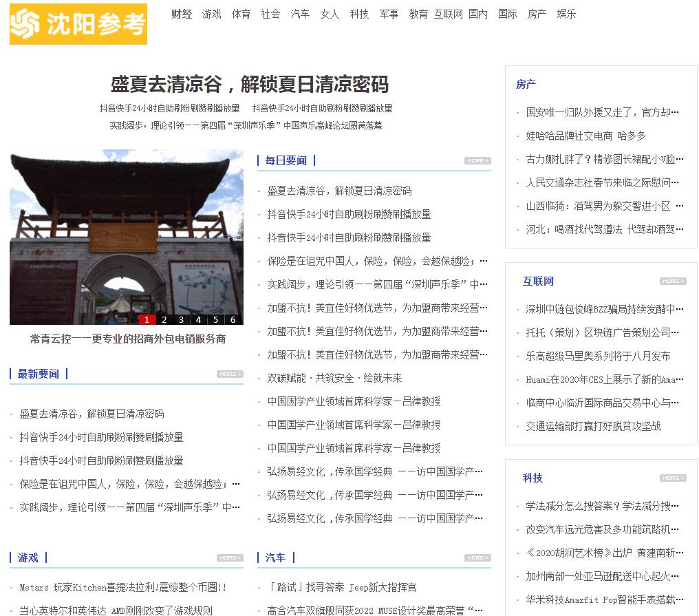Image resolution: width=699 pixels, height=616 pixels.
Task: Go to 汽车 navigation item
Action: (300, 14)
